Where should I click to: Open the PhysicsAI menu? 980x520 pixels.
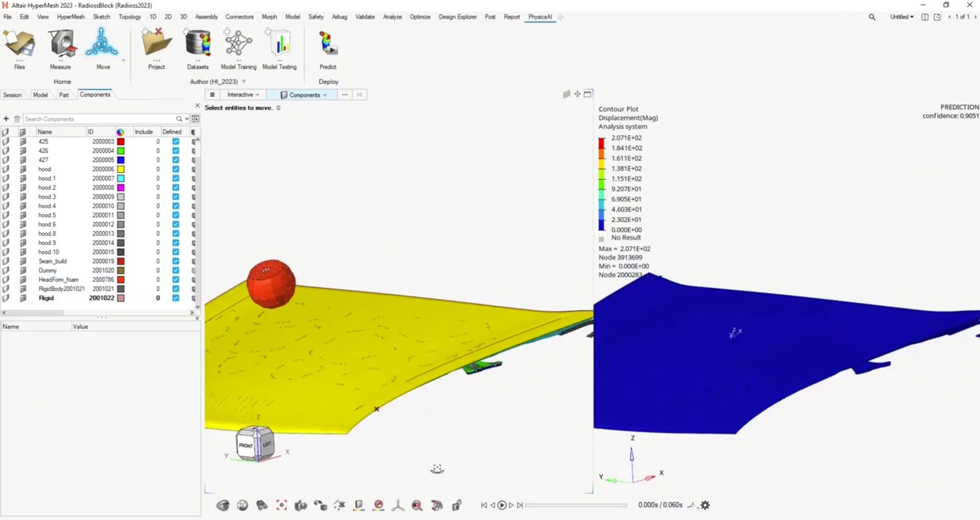(540, 17)
